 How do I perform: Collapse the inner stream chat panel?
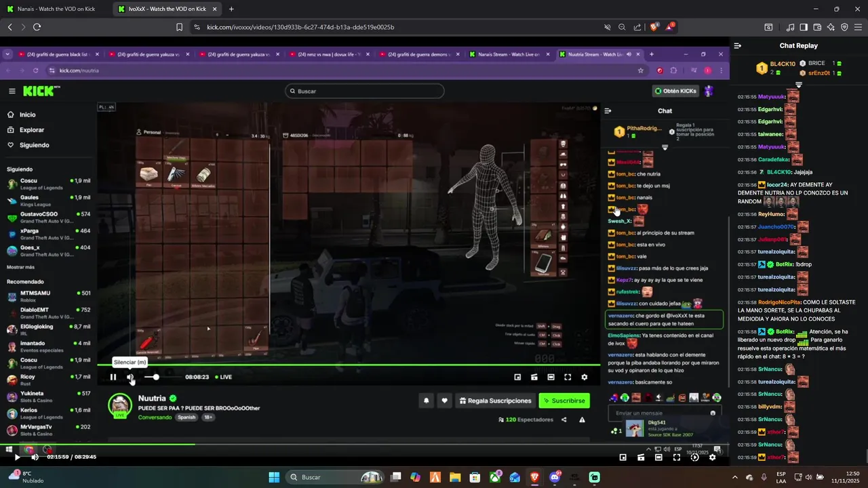tap(608, 110)
